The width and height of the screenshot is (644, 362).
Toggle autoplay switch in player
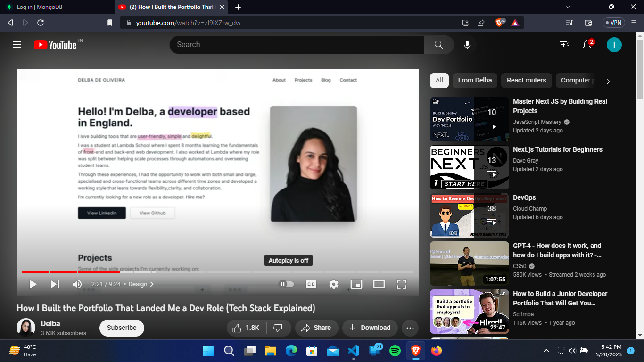click(x=286, y=284)
